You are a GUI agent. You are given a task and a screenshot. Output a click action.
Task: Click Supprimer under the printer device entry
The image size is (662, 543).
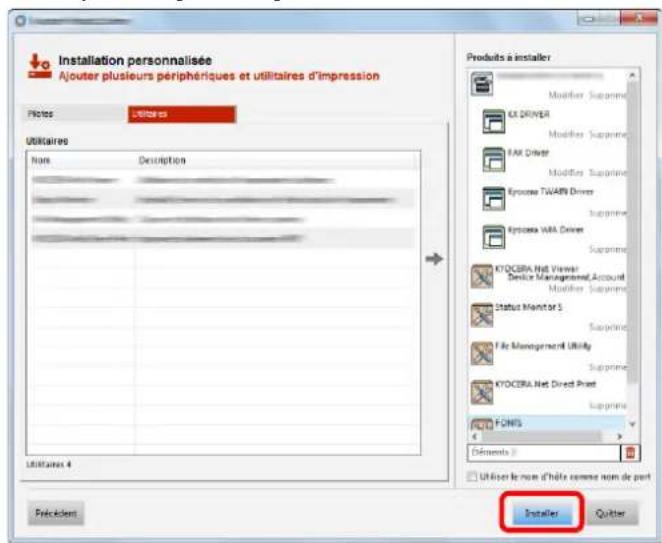(608, 95)
